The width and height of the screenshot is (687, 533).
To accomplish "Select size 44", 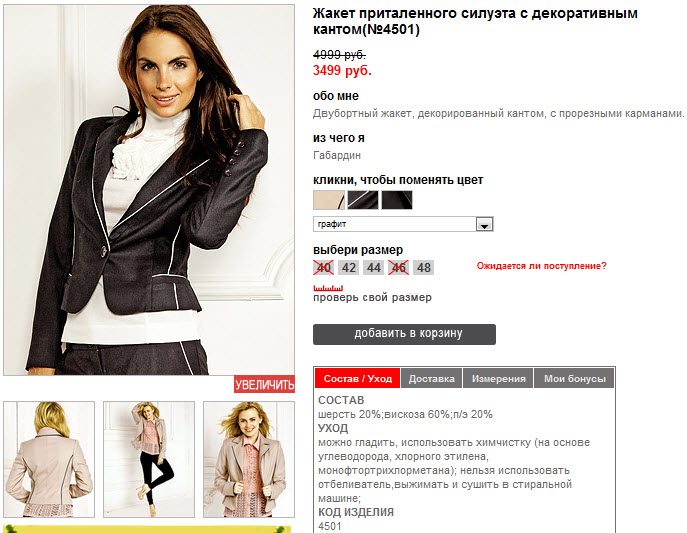I will [374, 268].
